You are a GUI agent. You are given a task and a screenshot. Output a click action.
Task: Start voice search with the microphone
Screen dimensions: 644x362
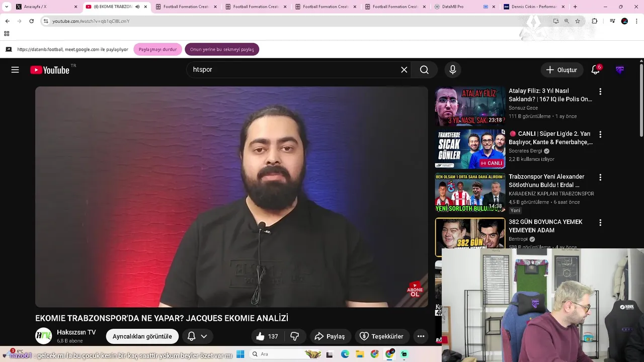tap(453, 70)
